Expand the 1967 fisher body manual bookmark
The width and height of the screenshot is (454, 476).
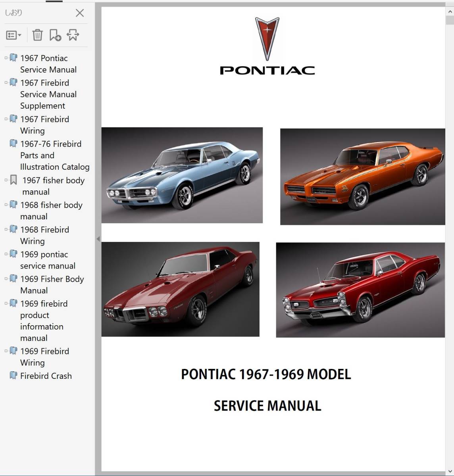pyautogui.click(x=6, y=180)
